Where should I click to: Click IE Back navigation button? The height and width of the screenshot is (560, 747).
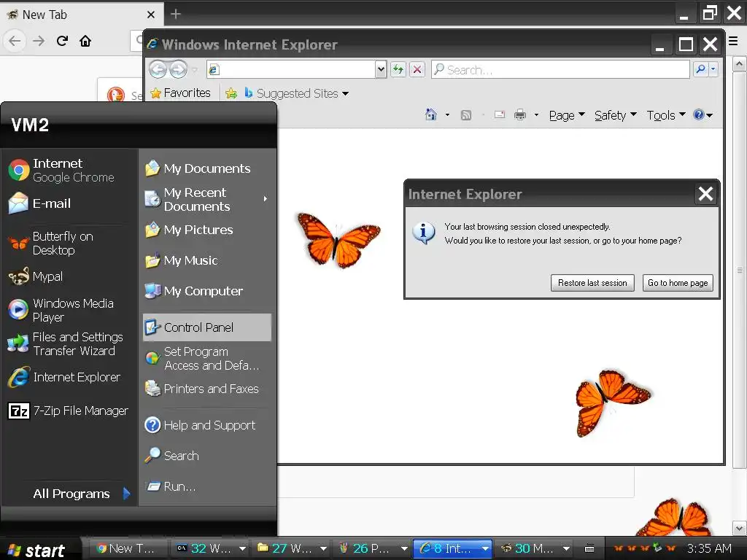pos(158,69)
